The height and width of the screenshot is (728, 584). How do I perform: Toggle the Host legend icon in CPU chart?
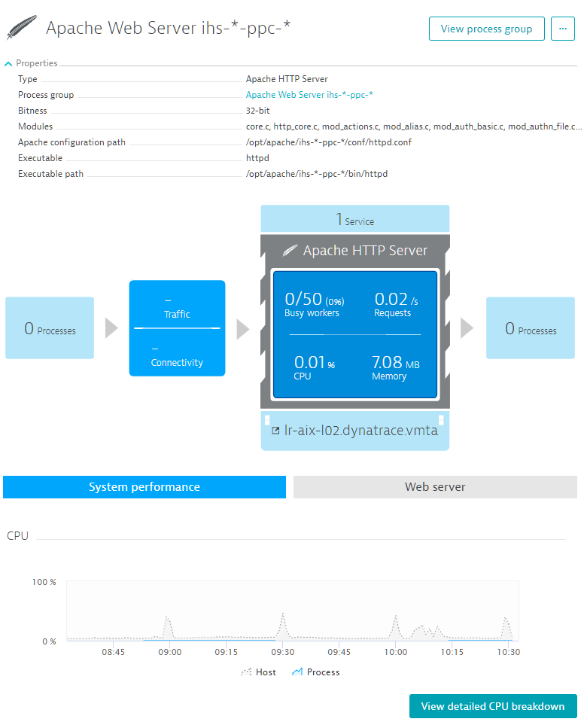tap(246, 672)
